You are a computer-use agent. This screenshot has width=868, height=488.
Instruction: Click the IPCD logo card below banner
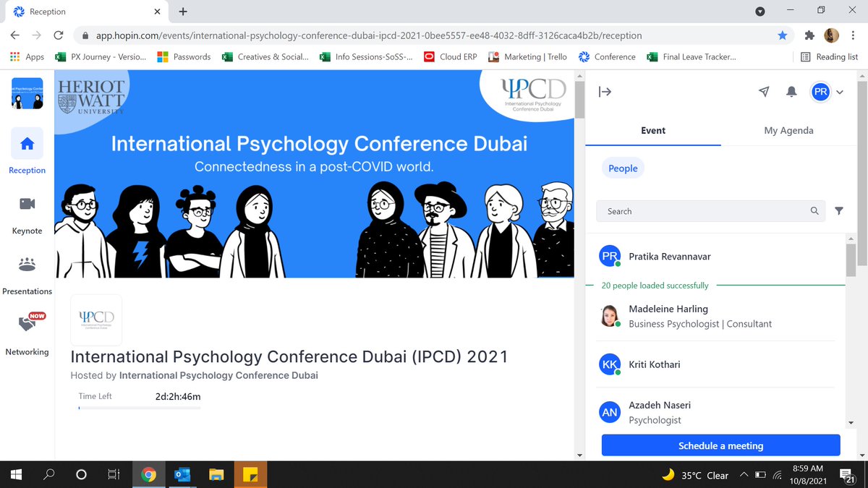[x=96, y=320]
